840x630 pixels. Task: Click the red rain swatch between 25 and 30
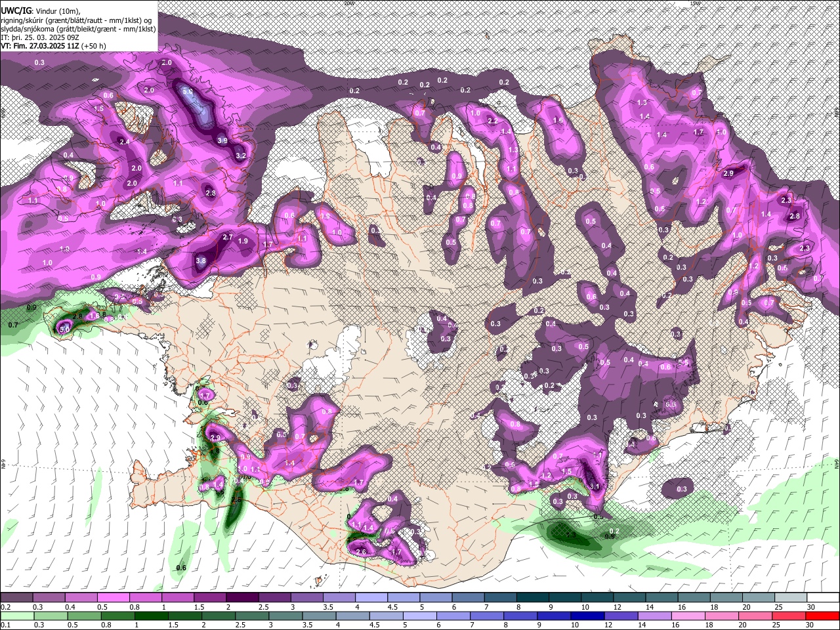[788, 616]
